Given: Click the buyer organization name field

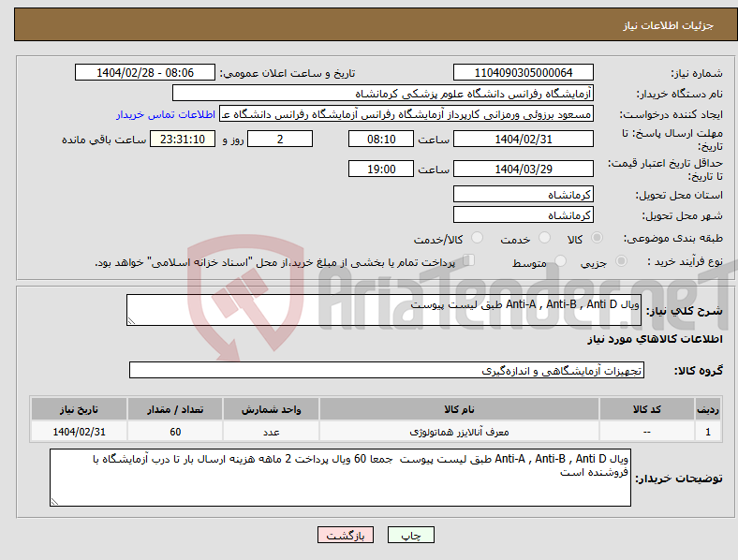Looking at the screenshot, I should [x=382, y=93].
